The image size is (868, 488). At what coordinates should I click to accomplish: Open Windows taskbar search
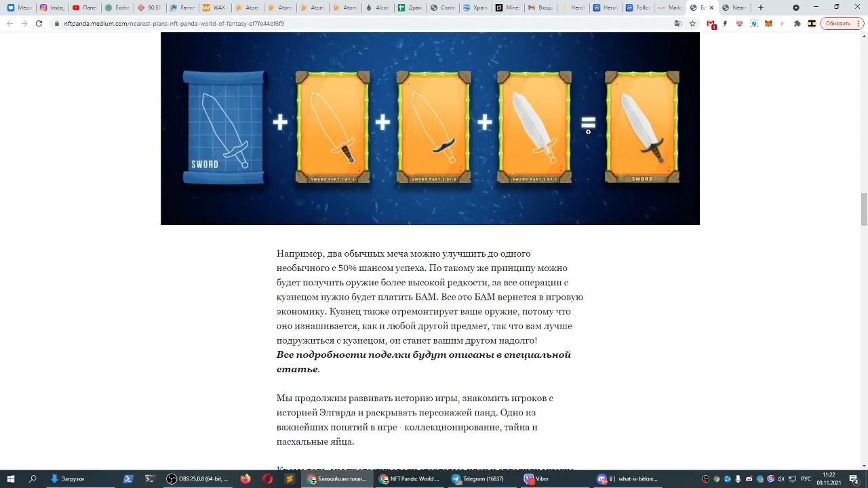[x=32, y=479]
